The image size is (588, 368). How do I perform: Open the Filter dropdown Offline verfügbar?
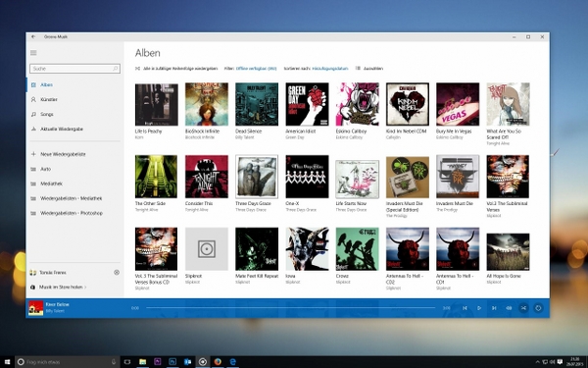[256, 69]
